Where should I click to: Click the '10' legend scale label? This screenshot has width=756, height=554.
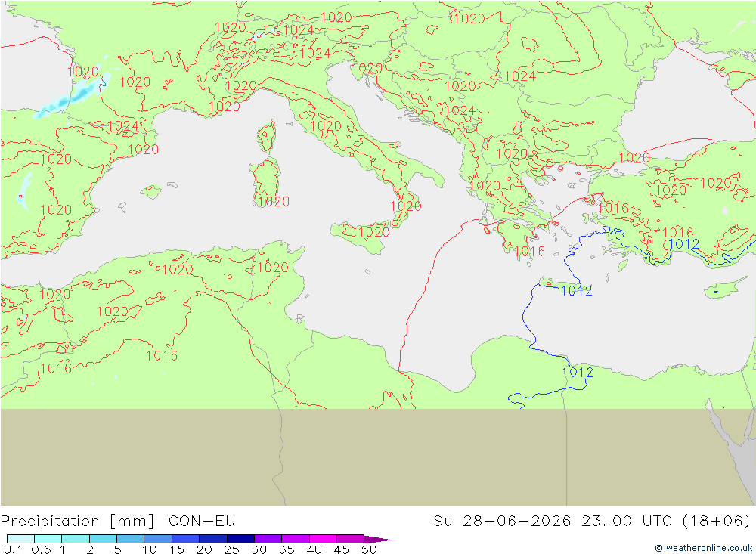150,549
